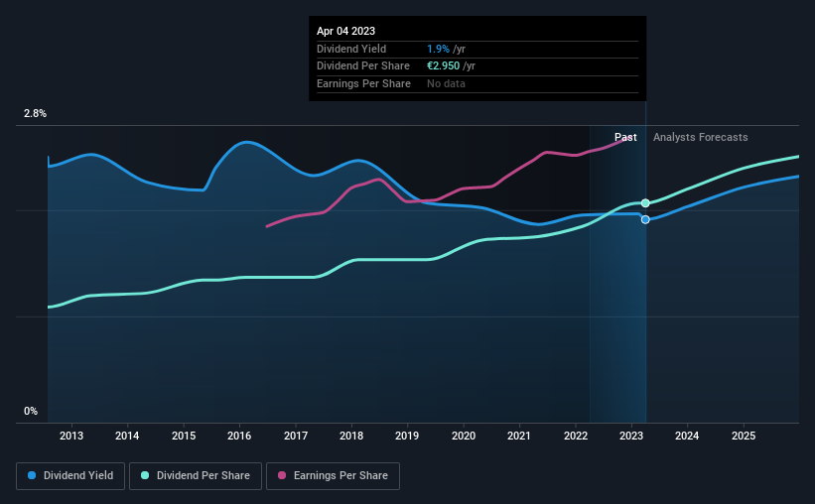Screen dimensions: 815x504
Task: Click the €2.950 Dividend Per Share tooltip value
Action: [444, 66]
